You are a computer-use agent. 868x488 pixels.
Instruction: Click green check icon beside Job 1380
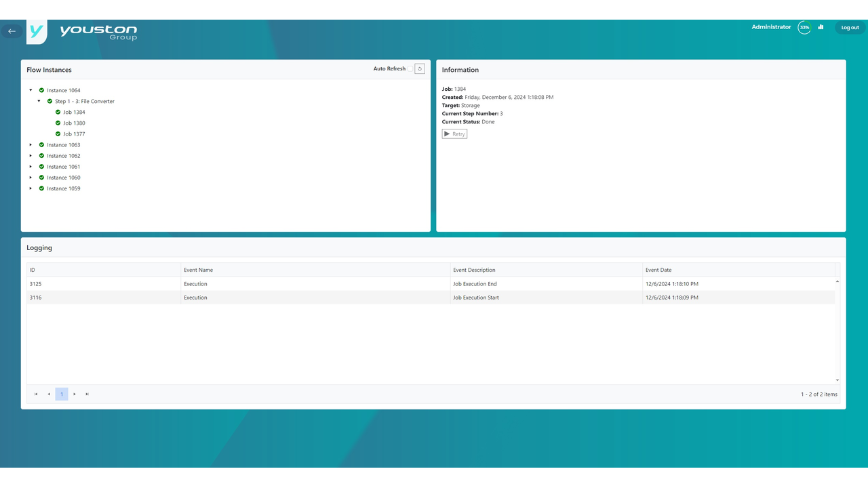(58, 123)
